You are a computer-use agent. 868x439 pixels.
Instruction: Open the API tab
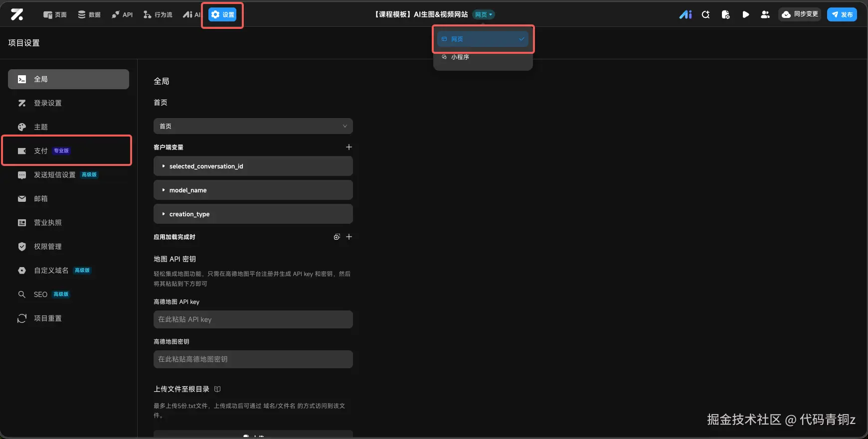[x=122, y=14]
